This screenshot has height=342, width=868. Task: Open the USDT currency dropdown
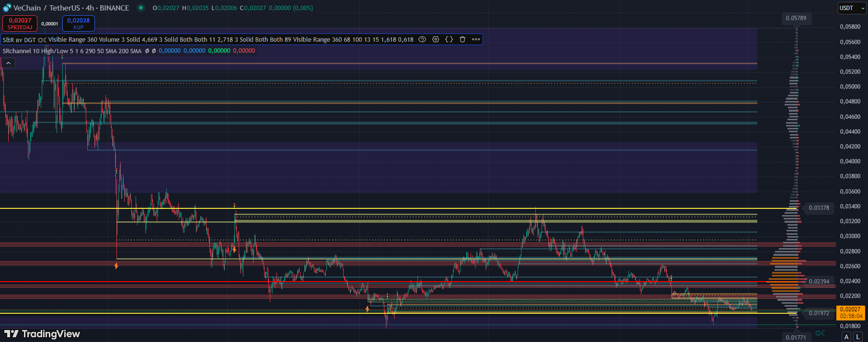click(852, 8)
